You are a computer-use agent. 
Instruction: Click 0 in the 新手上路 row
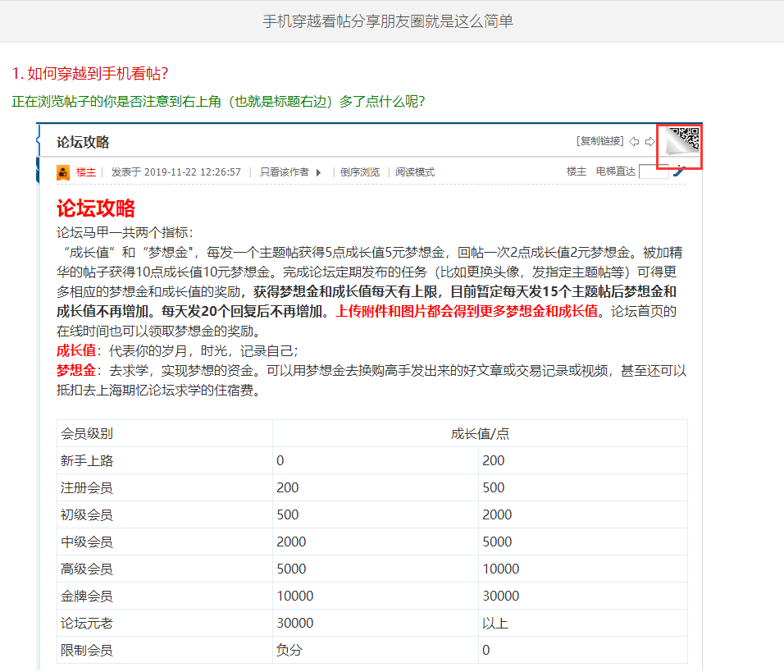pos(280,461)
